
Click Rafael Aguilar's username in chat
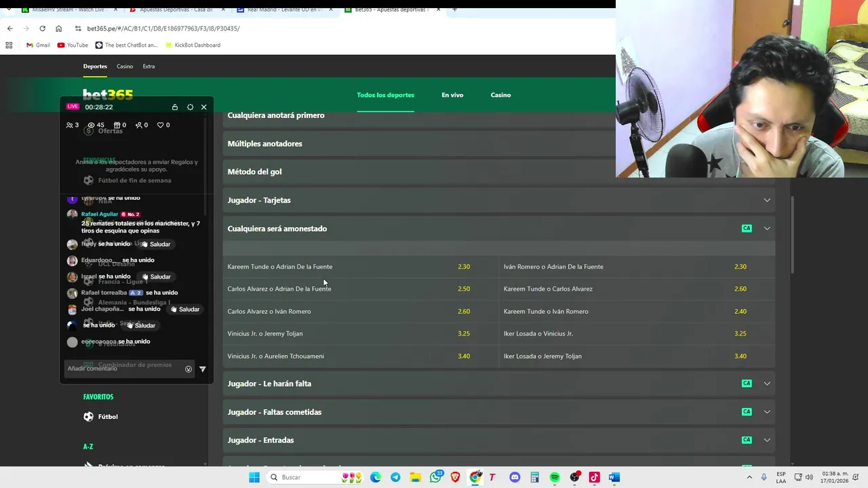(100, 214)
